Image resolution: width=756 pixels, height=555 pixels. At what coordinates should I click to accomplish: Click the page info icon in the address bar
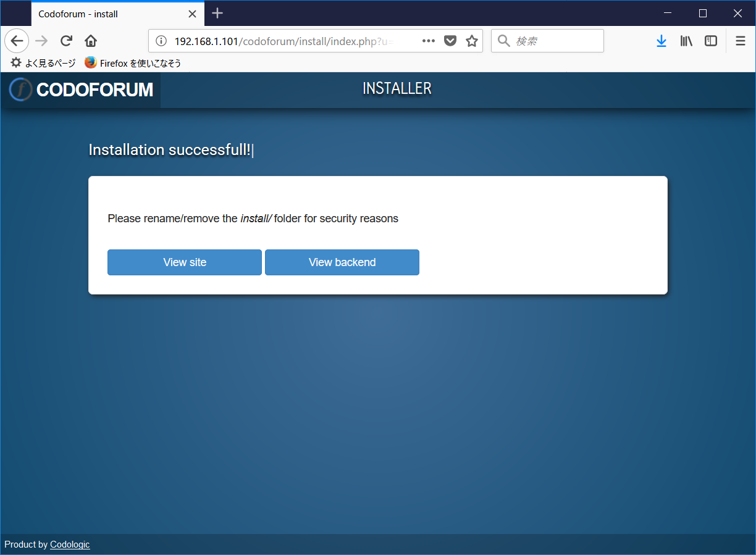click(161, 41)
